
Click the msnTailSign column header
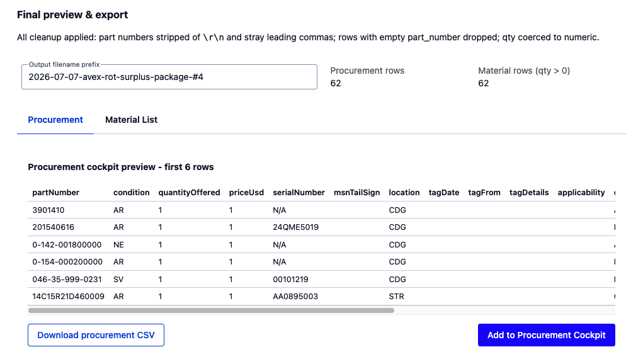pyautogui.click(x=356, y=192)
